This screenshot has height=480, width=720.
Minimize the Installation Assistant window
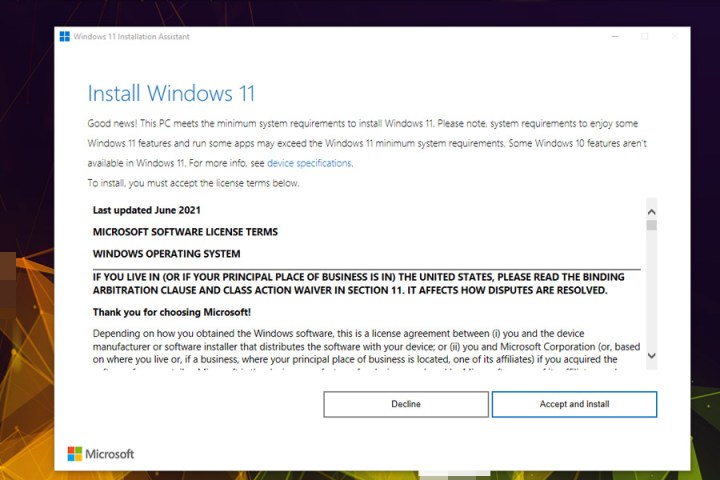615,36
